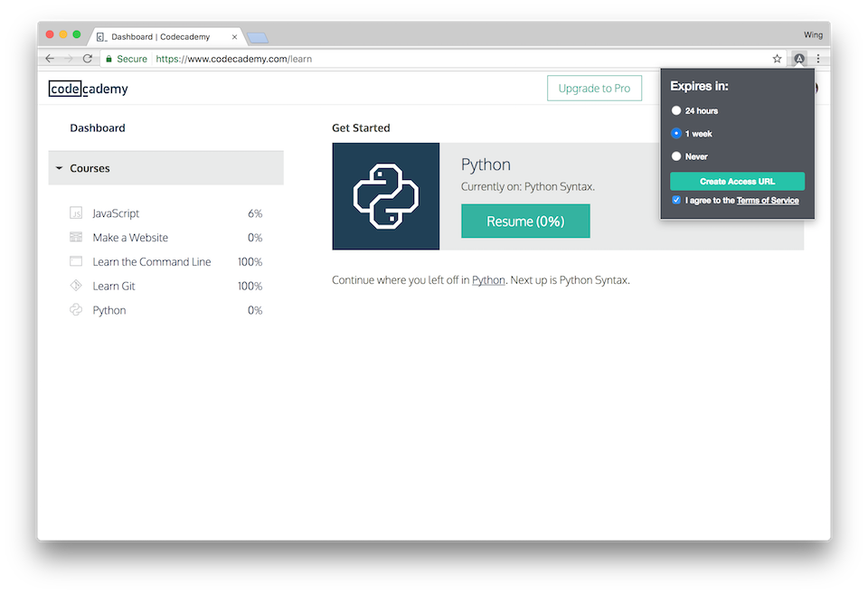Open Dashboard in the sidebar
Screen dimensions: 868x594
click(98, 127)
